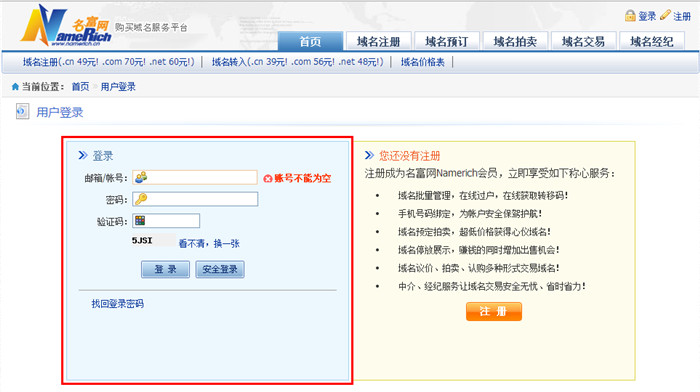The width and height of the screenshot is (700, 392).
Task: Click the user icon in the account field
Action: click(x=141, y=177)
